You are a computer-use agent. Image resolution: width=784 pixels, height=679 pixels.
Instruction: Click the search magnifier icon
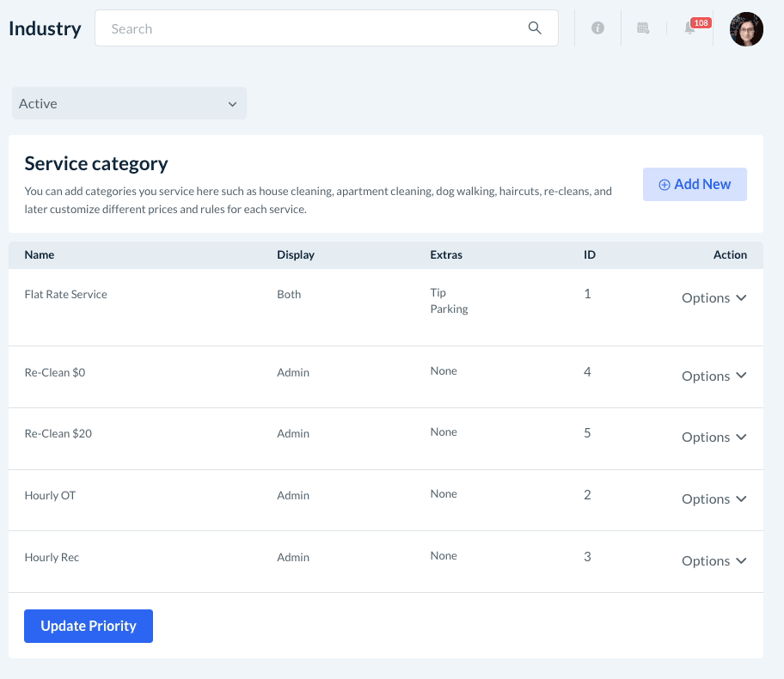click(535, 28)
